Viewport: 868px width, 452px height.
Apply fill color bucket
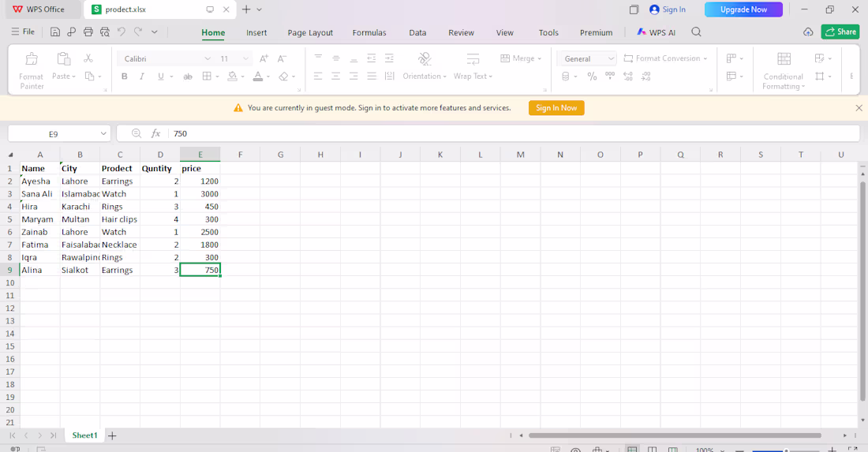[x=233, y=77]
